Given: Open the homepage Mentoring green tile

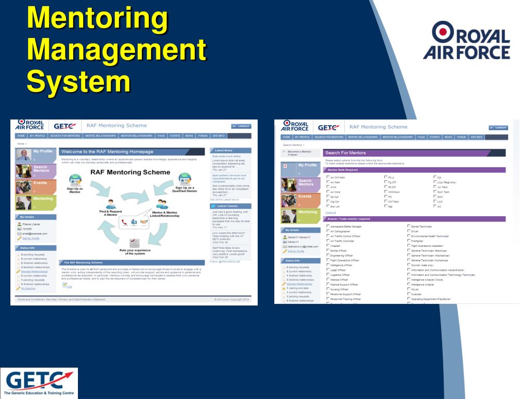Looking at the screenshot, I should pos(35,203).
